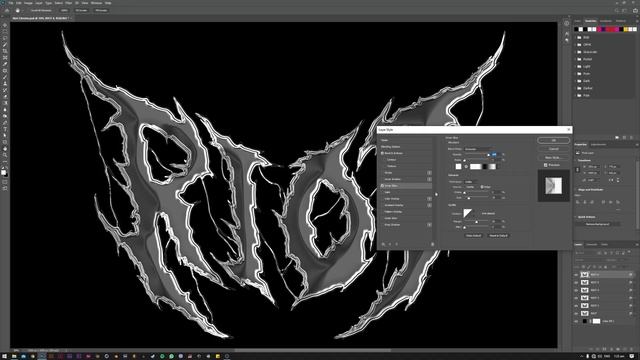Hide the Color Fill 1 layer
This screenshot has width=640, height=360.
tap(576, 321)
